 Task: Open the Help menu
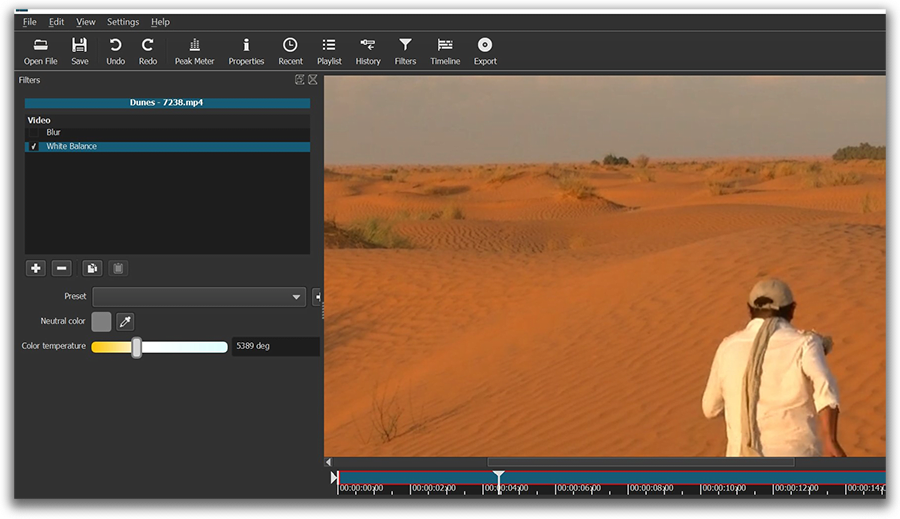pos(160,22)
